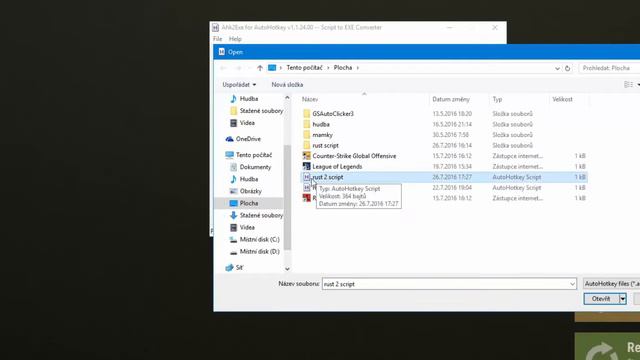Refresh the Plocha folder view
This screenshot has height=360, width=640.
(567, 68)
